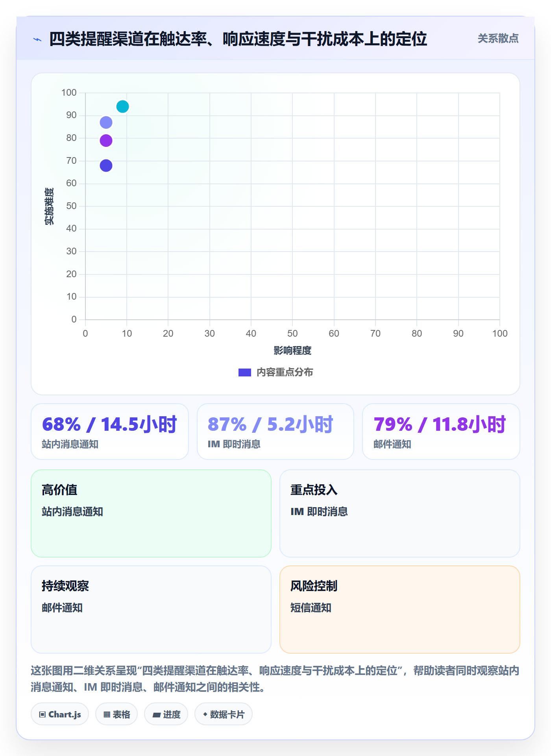
Task: Click the 数据卡片 tag chip
Action: [224, 714]
